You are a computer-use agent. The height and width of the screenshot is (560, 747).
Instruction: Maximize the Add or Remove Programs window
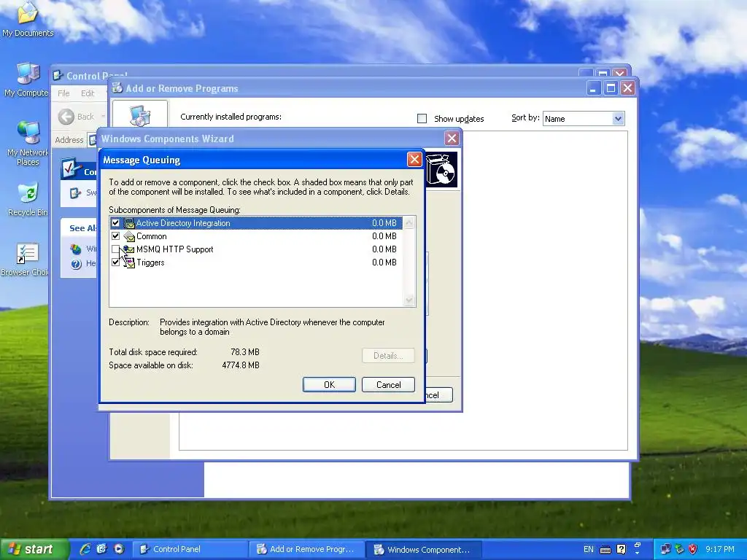point(611,88)
